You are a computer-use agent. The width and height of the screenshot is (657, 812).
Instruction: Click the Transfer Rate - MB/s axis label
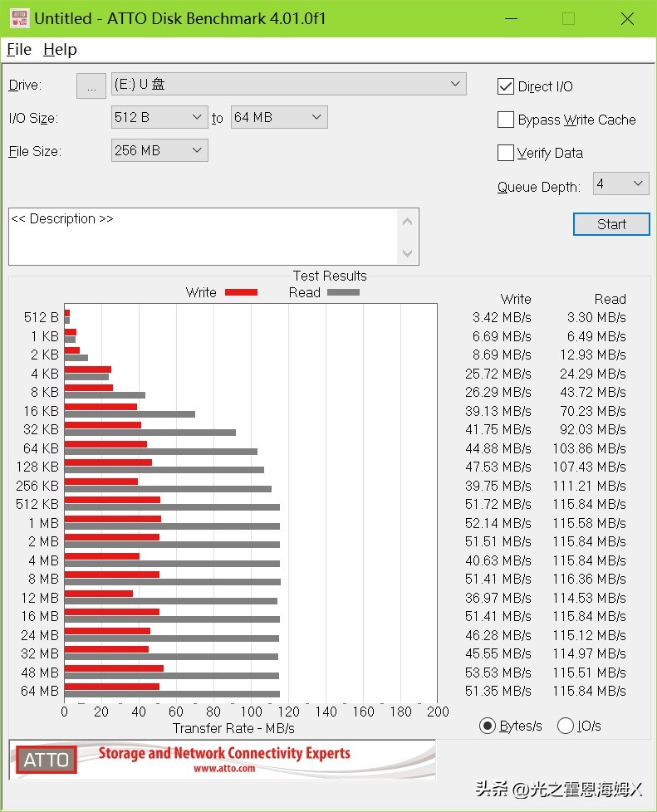pos(233,729)
